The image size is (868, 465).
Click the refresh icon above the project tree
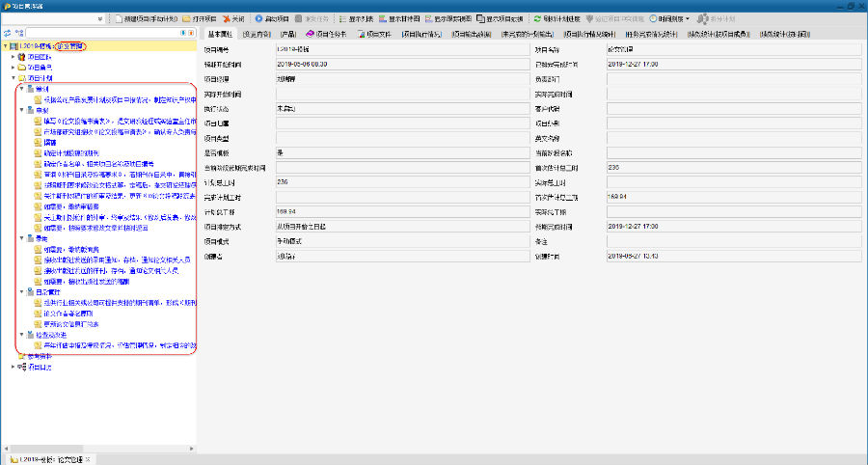tap(7, 33)
